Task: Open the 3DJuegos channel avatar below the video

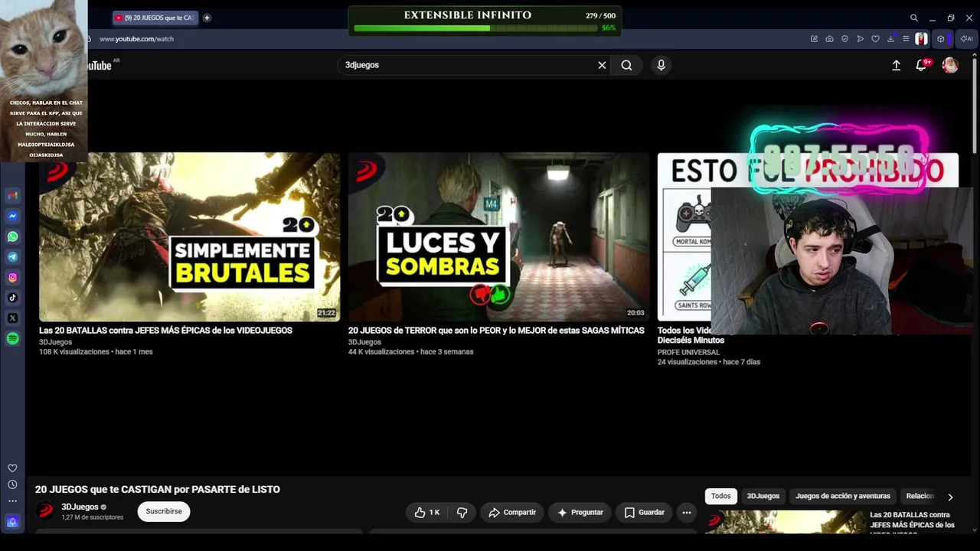Action: pyautogui.click(x=46, y=511)
